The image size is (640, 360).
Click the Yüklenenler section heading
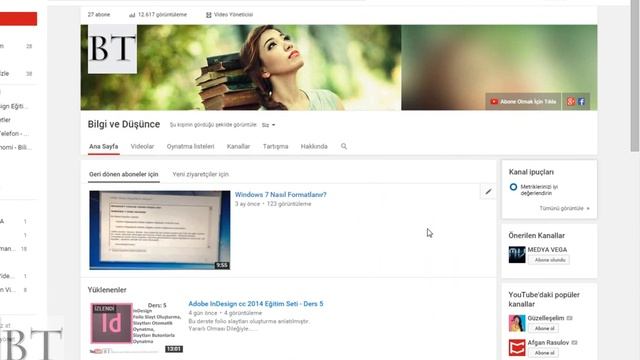click(x=107, y=290)
